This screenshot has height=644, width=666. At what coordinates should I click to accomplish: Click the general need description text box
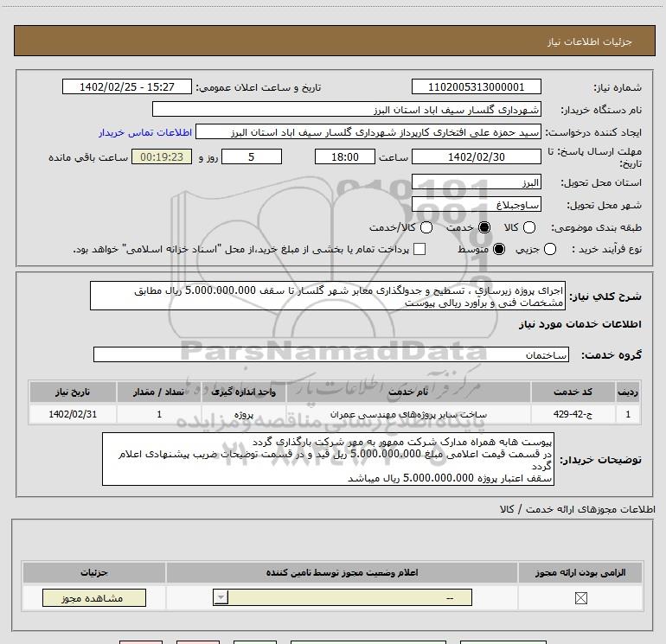(x=328, y=296)
